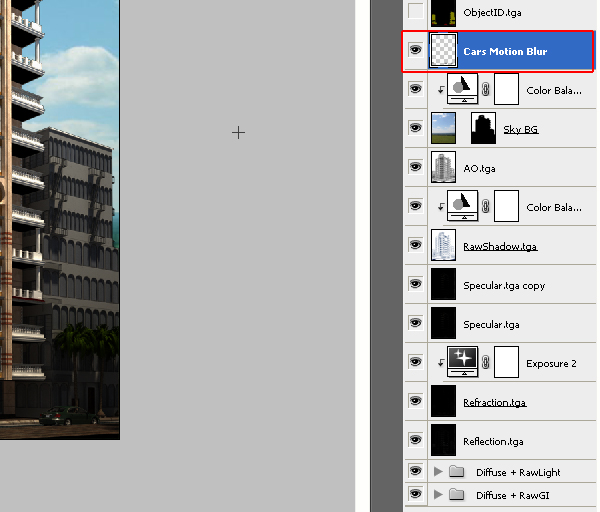Hide the Reflection.tga layer
Viewport: 600px width, 512px height.
click(x=416, y=440)
